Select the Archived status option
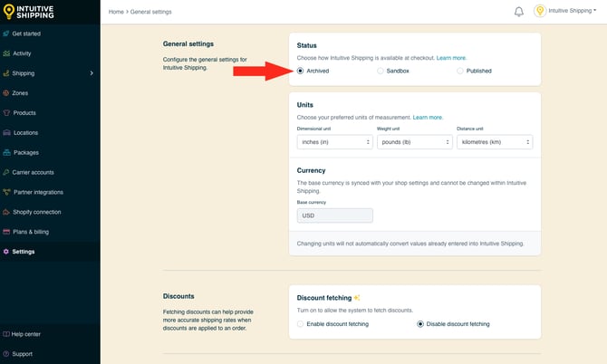Image resolution: width=607 pixels, height=364 pixels. (301, 71)
